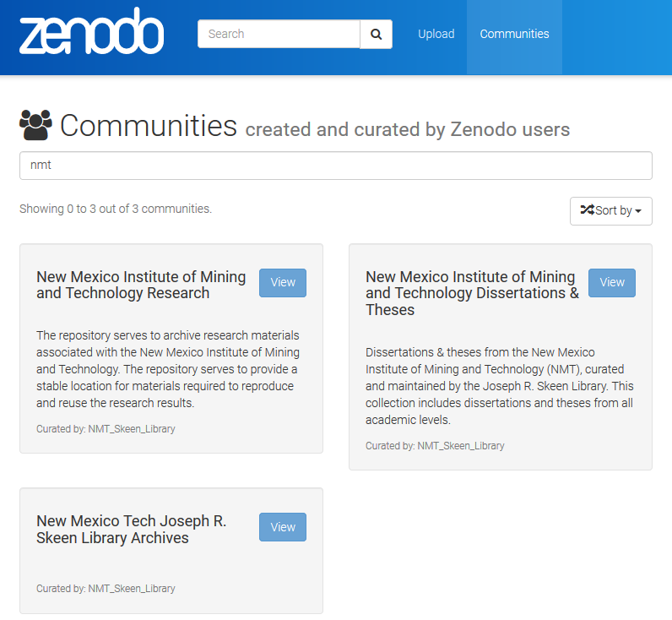Click the Dissertations & Theses description text
This screenshot has height=620, width=672.
click(x=498, y=386)
